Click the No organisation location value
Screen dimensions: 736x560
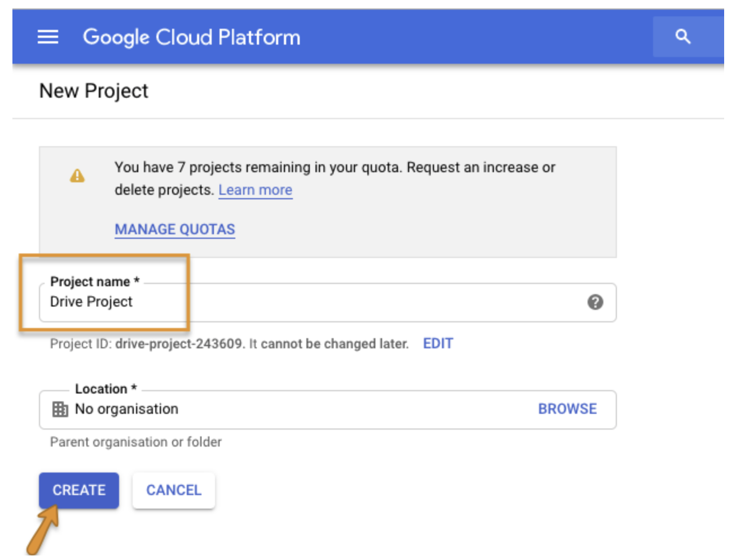pos(126,409)
